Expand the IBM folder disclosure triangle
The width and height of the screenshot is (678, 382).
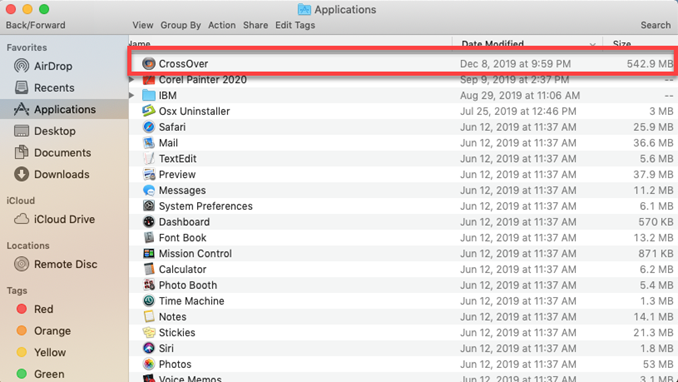[x=132, y=95]
